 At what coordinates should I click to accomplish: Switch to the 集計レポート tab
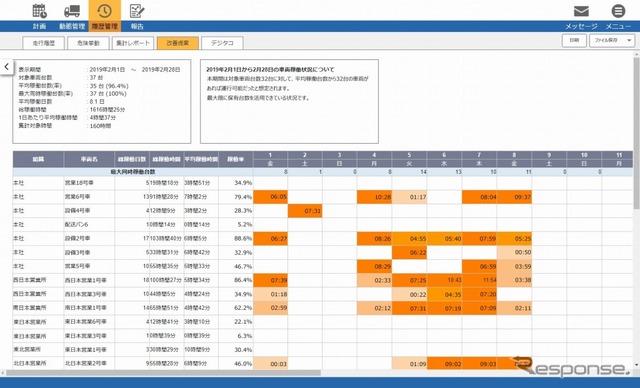133,43
